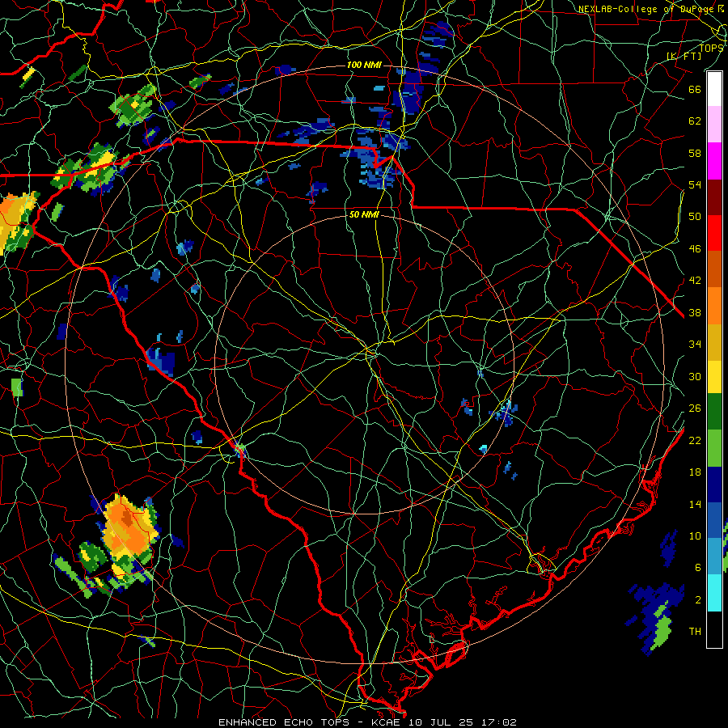The height and width of the screenshot is (728, 728).
Task: Select the bright red legend swatch
Action: (714, 233)
